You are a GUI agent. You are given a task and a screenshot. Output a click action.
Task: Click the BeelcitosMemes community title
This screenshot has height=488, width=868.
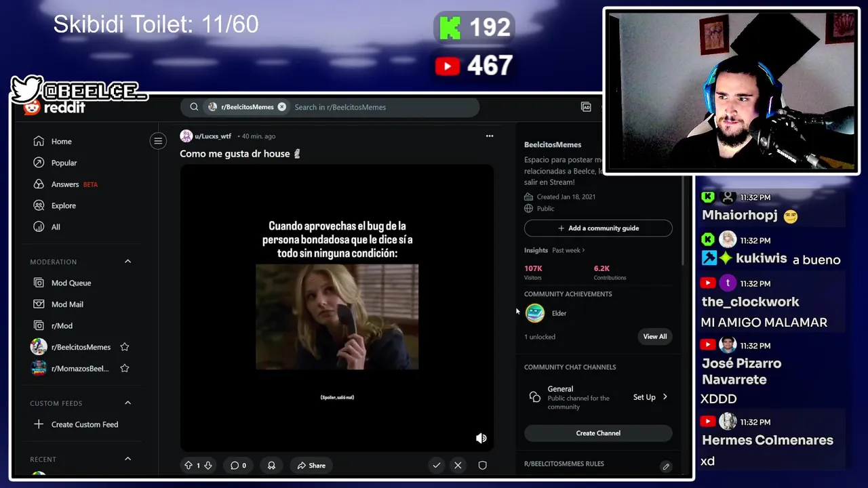click(x=553, y=144)
